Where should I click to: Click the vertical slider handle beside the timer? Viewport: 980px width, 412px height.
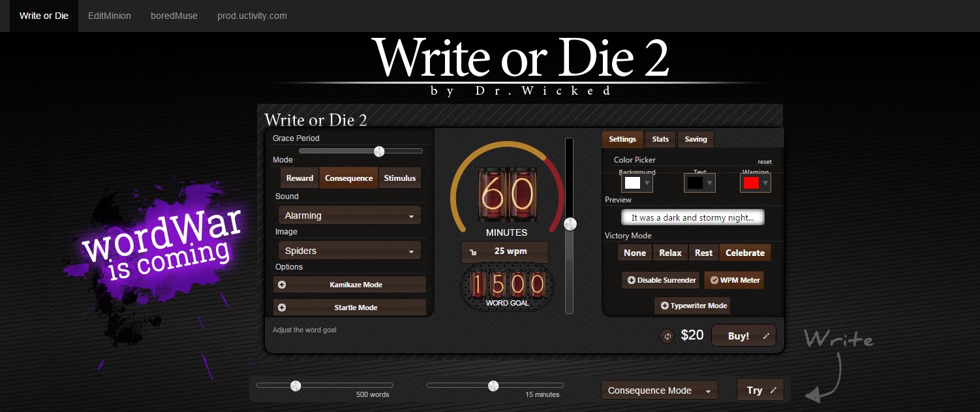coord(570,224)
